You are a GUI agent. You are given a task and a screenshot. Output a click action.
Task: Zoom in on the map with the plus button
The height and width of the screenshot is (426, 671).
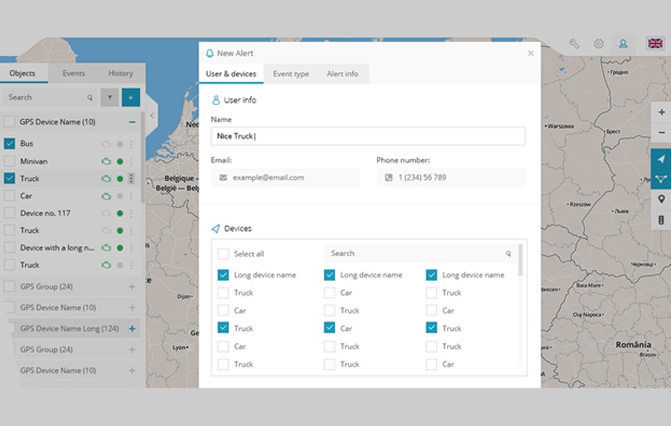click(x=661, y=113)
